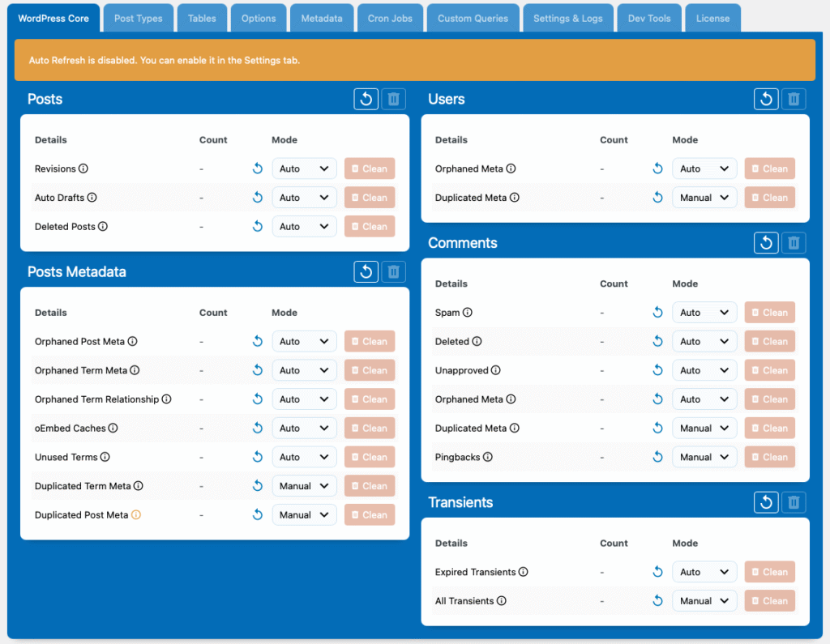Refresh the Spam comments count
The height and width of the screenshot is (644, 830).
658,313
